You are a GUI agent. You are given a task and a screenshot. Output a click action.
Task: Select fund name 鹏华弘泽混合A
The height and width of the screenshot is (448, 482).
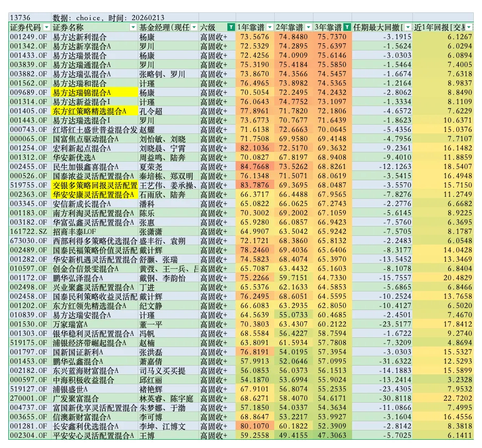tap(94, 278)
